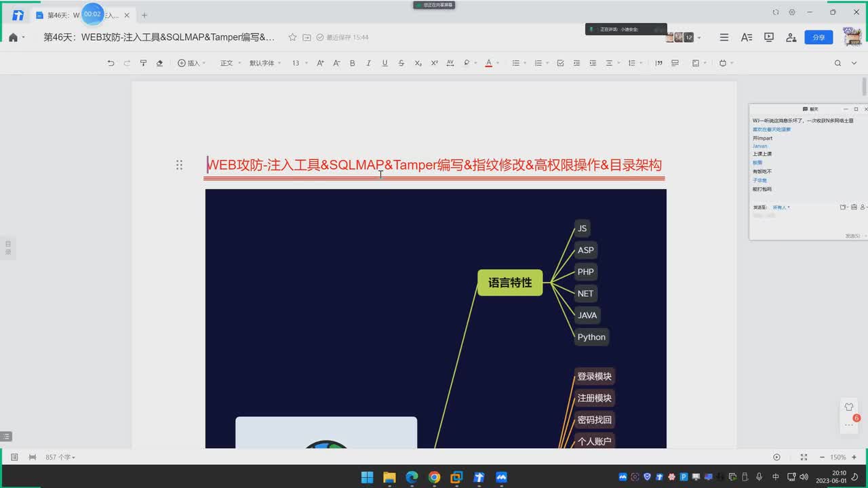Clear formatting with the eraser icon
Image resolution: width=868 pixels, height=488 pixels.
coord(159,63)
